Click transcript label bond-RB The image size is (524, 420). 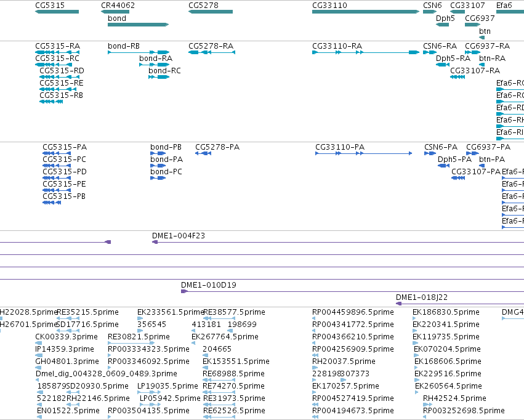point(124,46)
